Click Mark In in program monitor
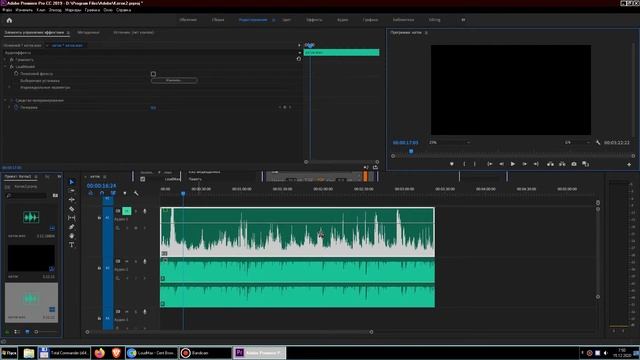 [464, 164]
